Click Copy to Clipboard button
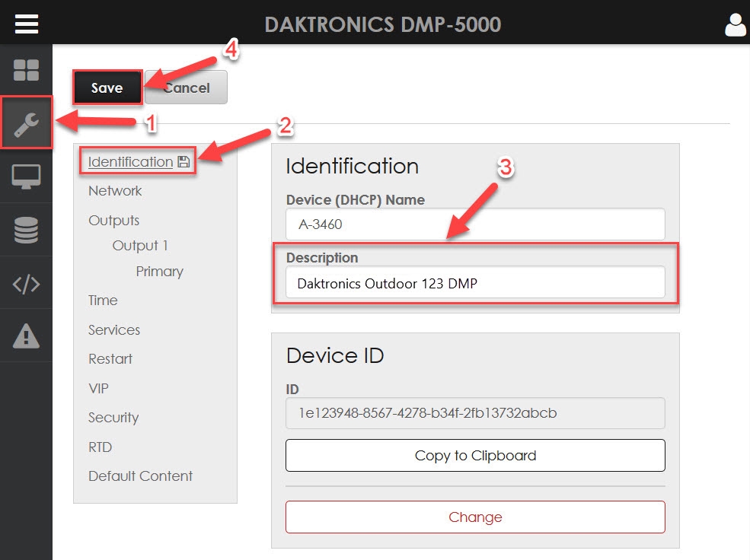Screen dimensions: 750x560 pos(475,456)
